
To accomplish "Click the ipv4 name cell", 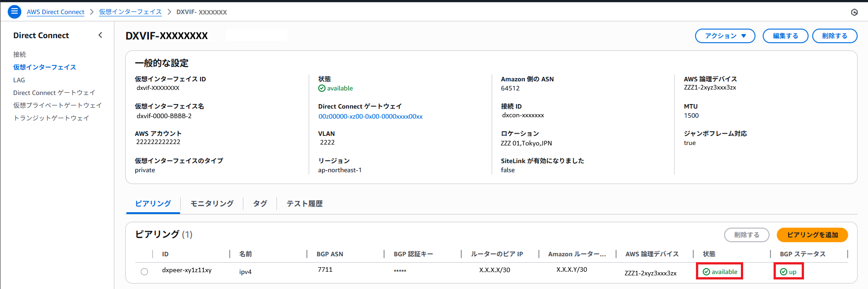I will (245, 272).
